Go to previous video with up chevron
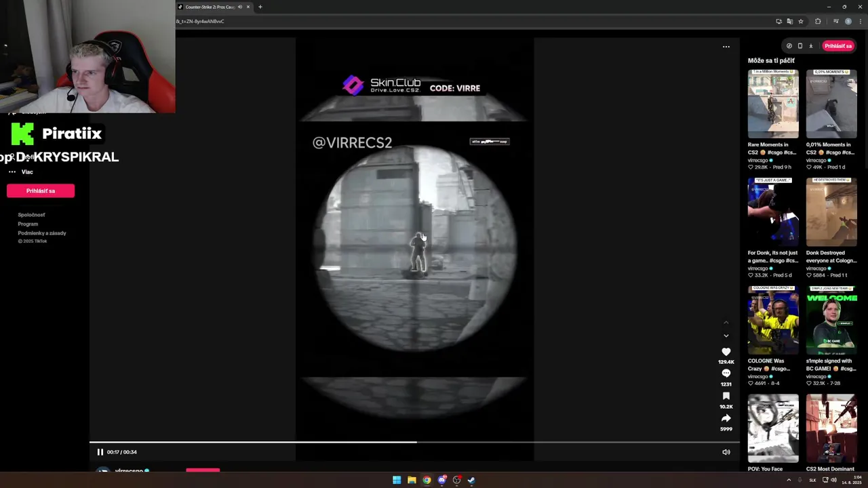This screenshot has height=488, width=868. tap(726, 322)
